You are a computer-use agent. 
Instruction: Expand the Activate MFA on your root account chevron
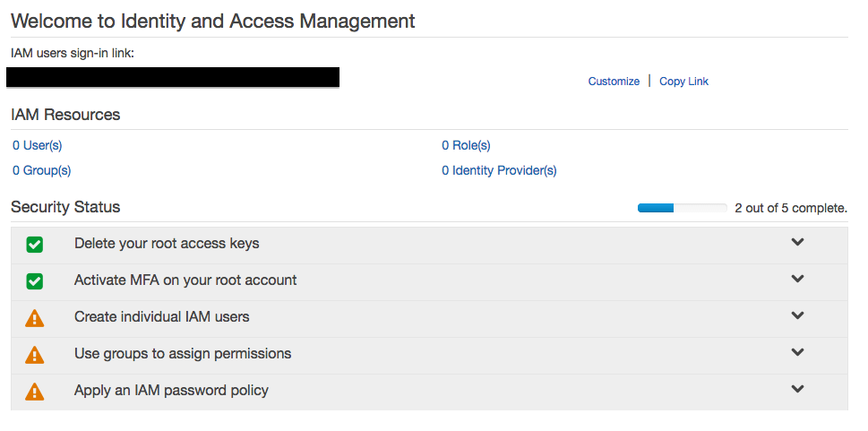click(x=797, y=279)
